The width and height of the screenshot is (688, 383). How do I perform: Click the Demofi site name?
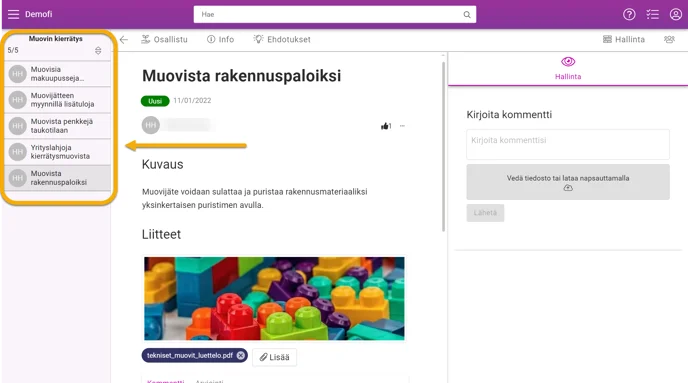point(39,14)
